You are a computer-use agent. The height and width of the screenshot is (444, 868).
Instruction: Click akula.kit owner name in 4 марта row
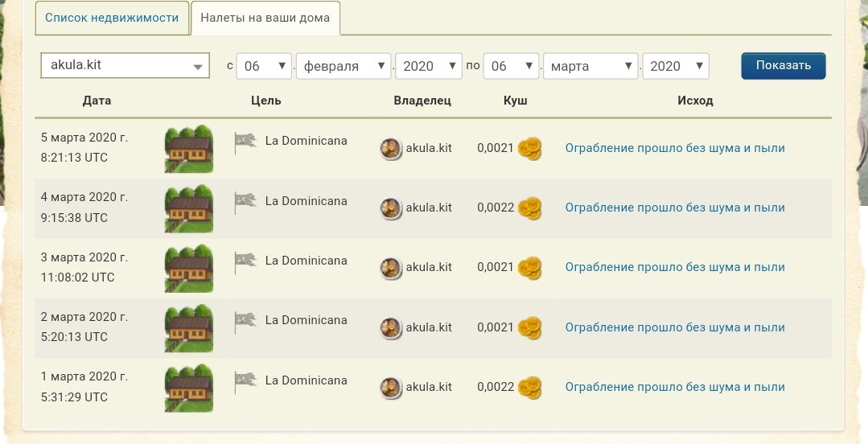point(429,208)
